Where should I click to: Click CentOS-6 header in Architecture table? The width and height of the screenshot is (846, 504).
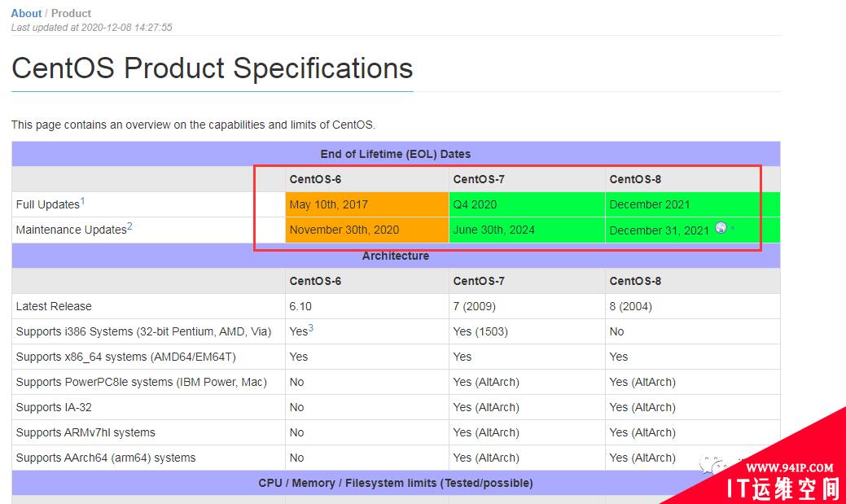coord(315,281)
